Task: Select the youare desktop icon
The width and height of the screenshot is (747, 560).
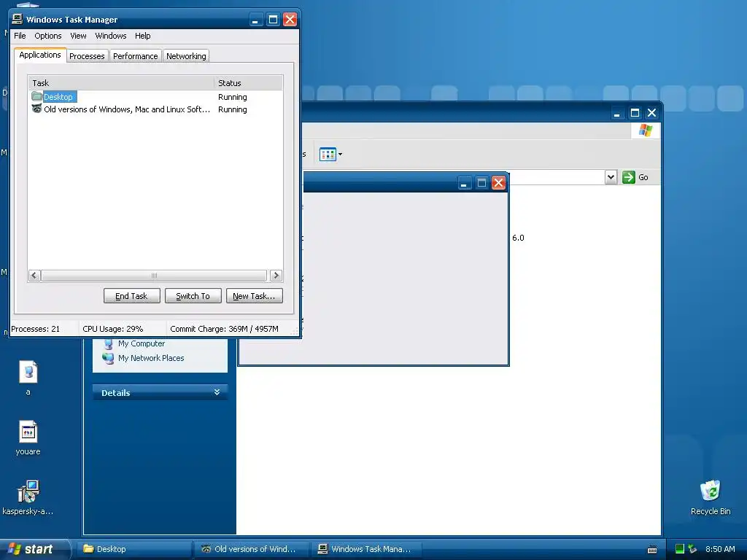Action: [28, 438]
